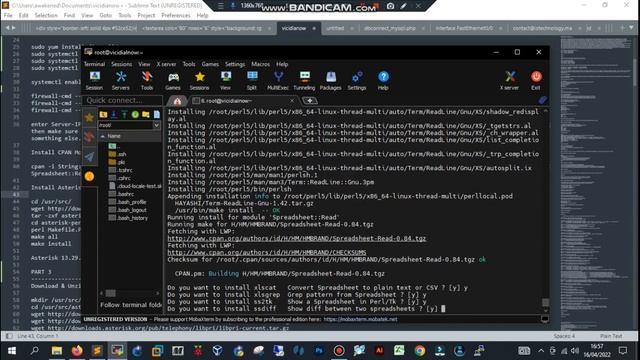Click in the Quick connect search field

pos(122,100)
